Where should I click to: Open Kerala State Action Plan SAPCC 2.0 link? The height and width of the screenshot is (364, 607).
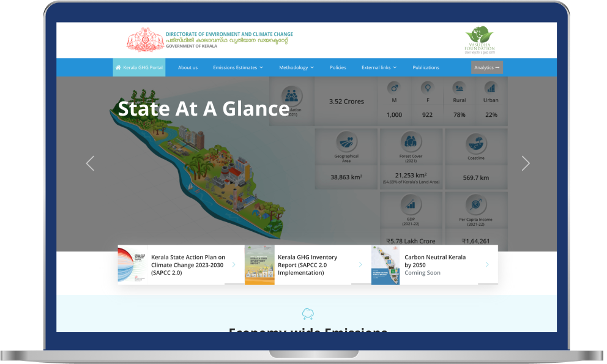pyautogui.click(x=188, y=265)
